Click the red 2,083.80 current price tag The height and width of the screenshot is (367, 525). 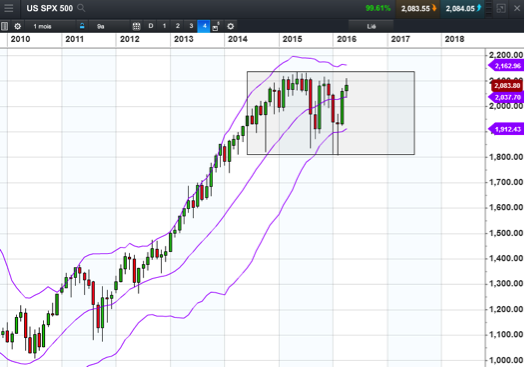pyautogui.click(x=507, y=86)
